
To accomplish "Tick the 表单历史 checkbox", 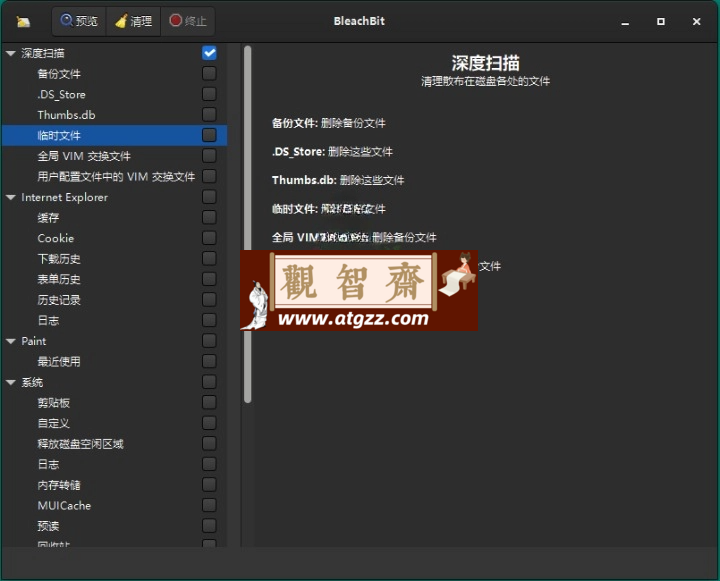I will coord(209,279).
